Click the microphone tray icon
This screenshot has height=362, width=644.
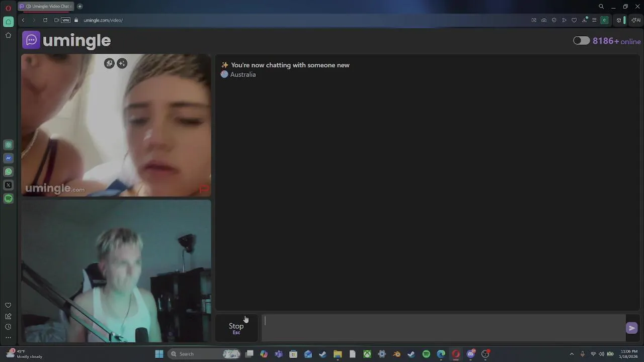pos(583,354)
